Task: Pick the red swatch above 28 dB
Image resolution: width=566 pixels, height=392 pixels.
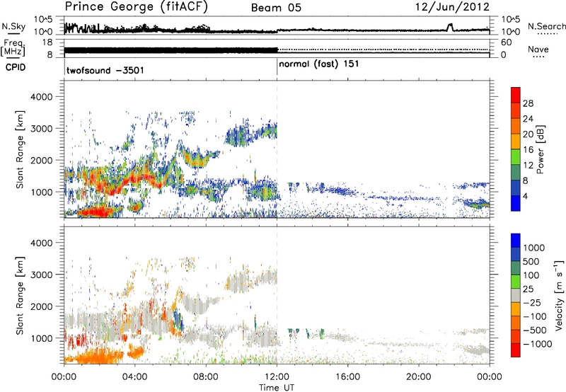Action: [516, 95]
